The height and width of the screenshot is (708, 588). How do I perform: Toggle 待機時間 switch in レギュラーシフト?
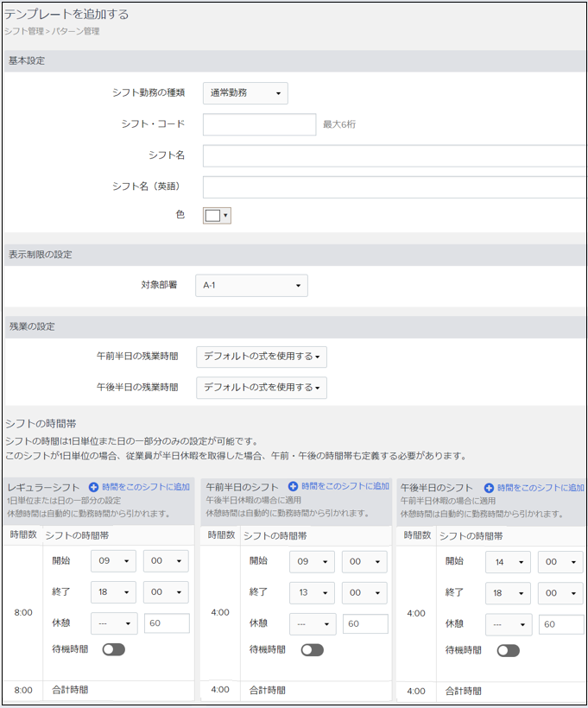point(114,649)
